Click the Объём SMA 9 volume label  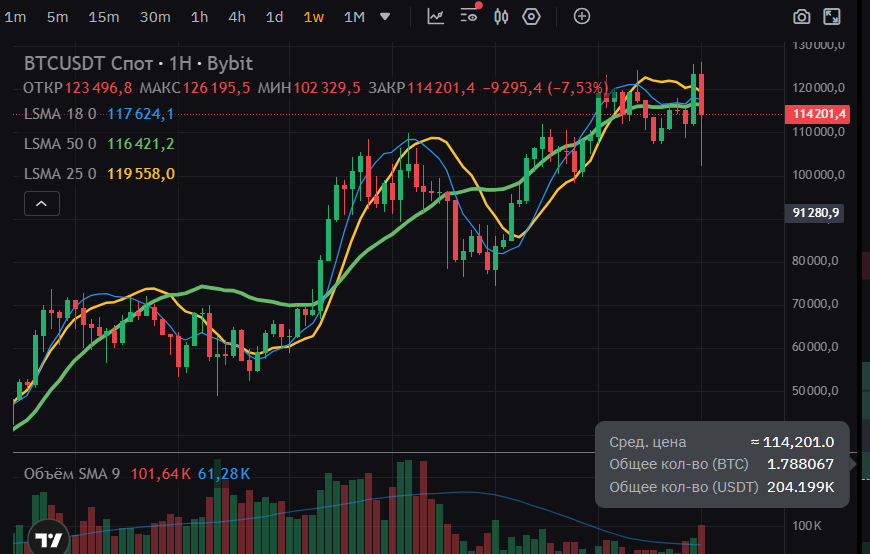coord(71,473)
